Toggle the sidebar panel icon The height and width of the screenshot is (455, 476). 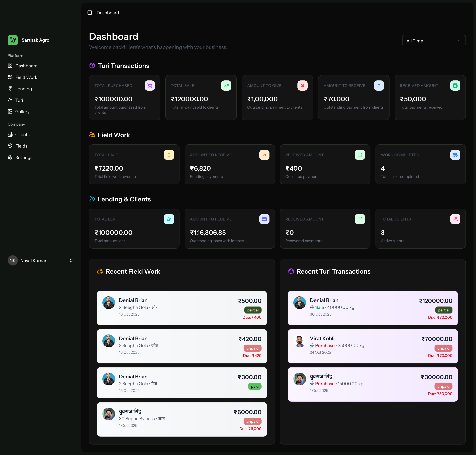(x=90, y=13)
